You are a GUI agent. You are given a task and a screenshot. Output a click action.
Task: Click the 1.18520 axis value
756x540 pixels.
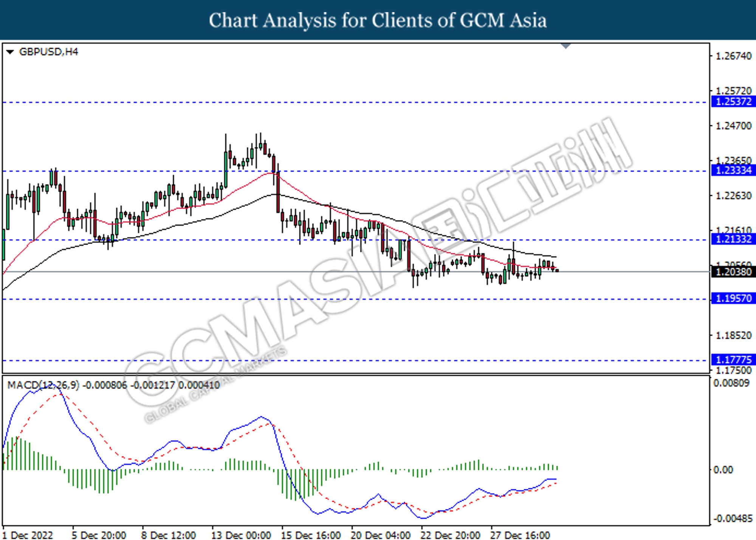[734, 335]
